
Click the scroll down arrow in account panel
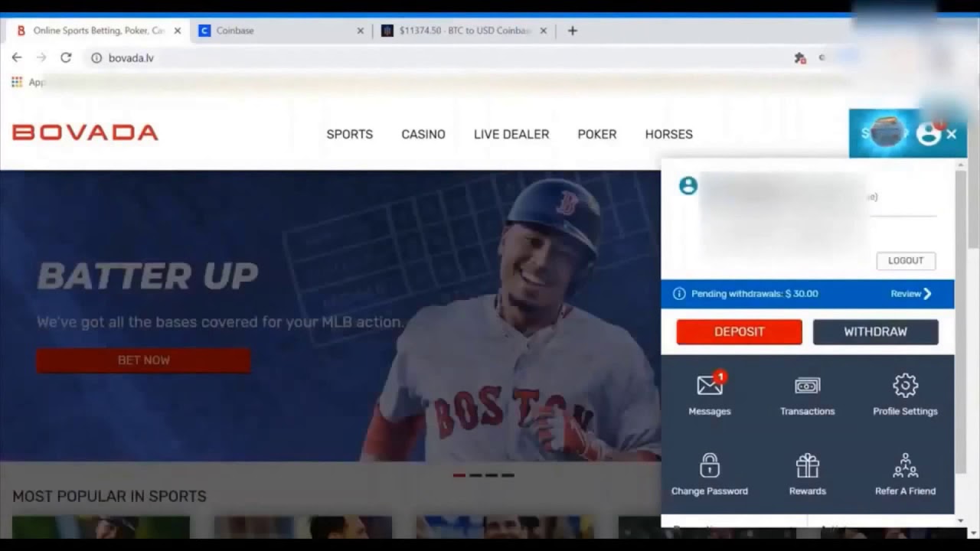[x=961, y=521]
